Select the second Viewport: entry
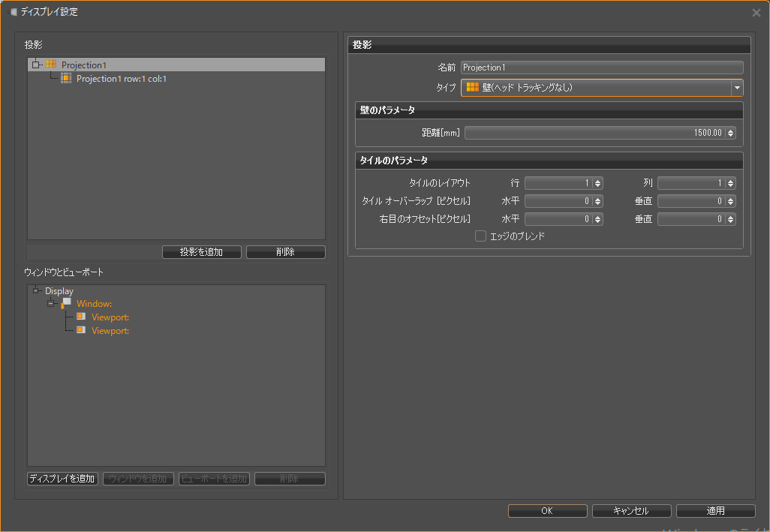770x532 pixels. (x=110, y=331)
